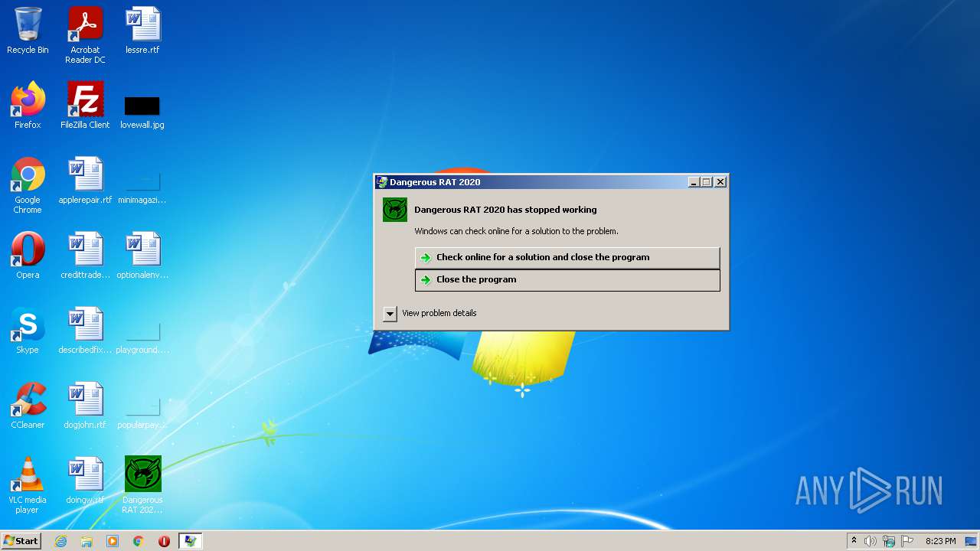Click Check online for a solution and close

click(567, 257)
